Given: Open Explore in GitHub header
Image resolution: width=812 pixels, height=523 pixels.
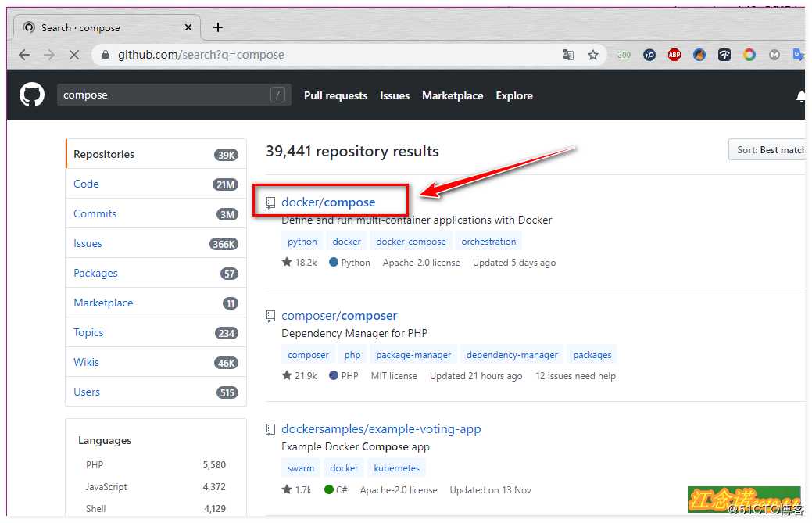Looking at the screenshot, I should [x=514, y=96].
